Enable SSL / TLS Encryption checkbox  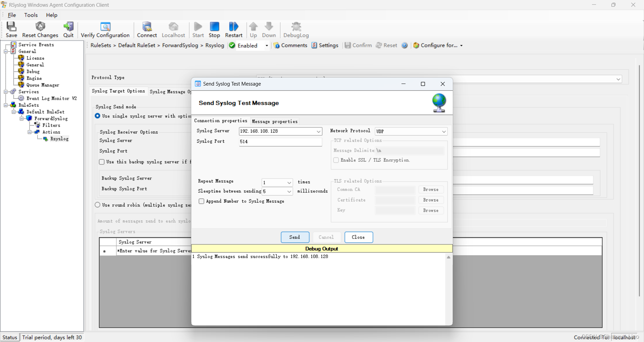(x=336, y=160)
